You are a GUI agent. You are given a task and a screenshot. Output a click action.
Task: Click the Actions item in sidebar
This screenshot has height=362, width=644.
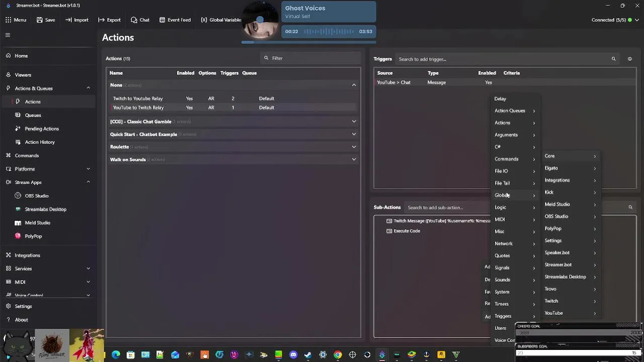(48, 102)
